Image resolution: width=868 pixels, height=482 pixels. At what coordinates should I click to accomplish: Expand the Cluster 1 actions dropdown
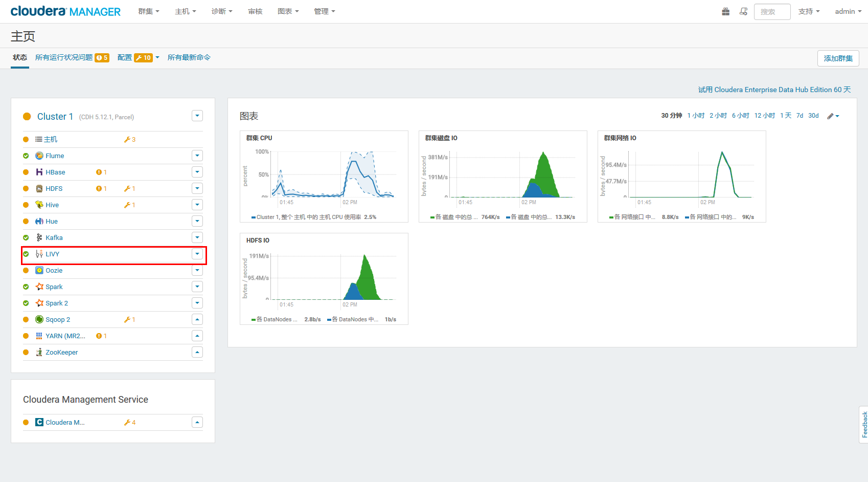[197, 116]
